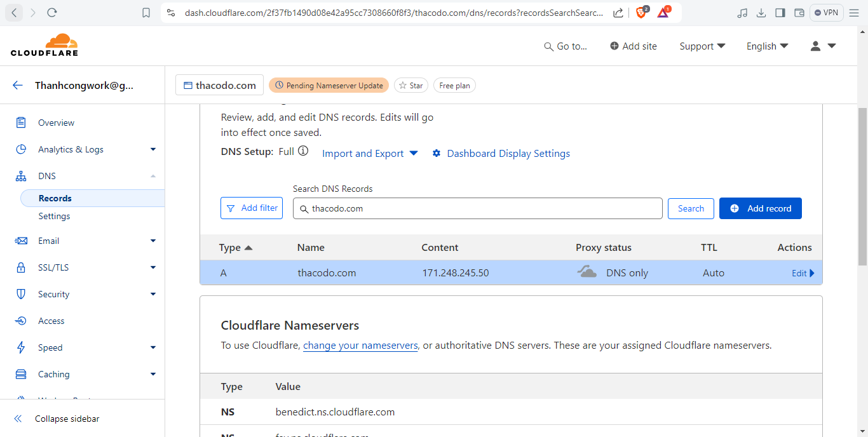Open user account profile menu
868x437 pixels.
(x=823, y=46)
